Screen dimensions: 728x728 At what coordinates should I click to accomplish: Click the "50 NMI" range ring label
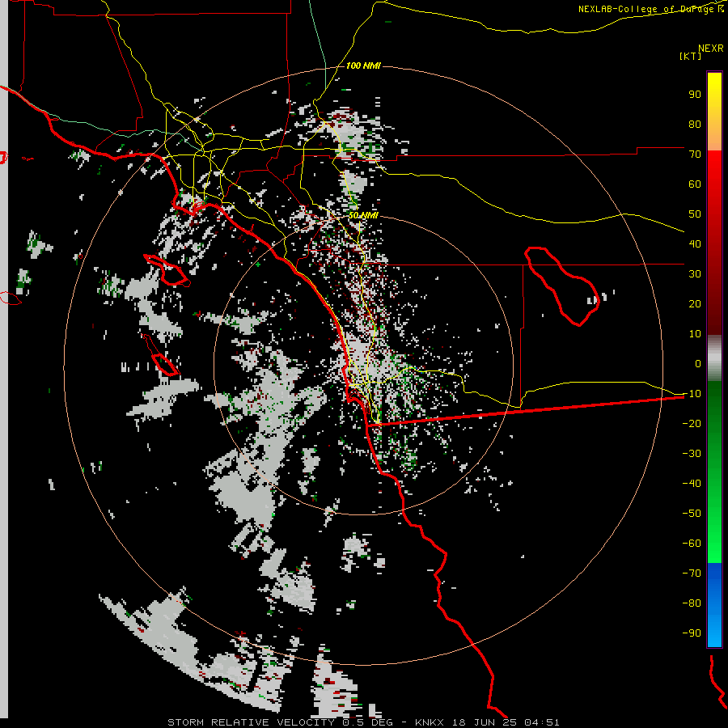tap(363, 215)
